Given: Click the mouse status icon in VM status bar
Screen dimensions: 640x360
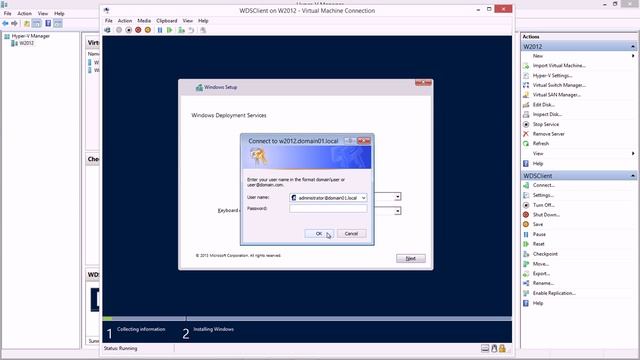Looking at the screenshot, I should coord(494,348).
